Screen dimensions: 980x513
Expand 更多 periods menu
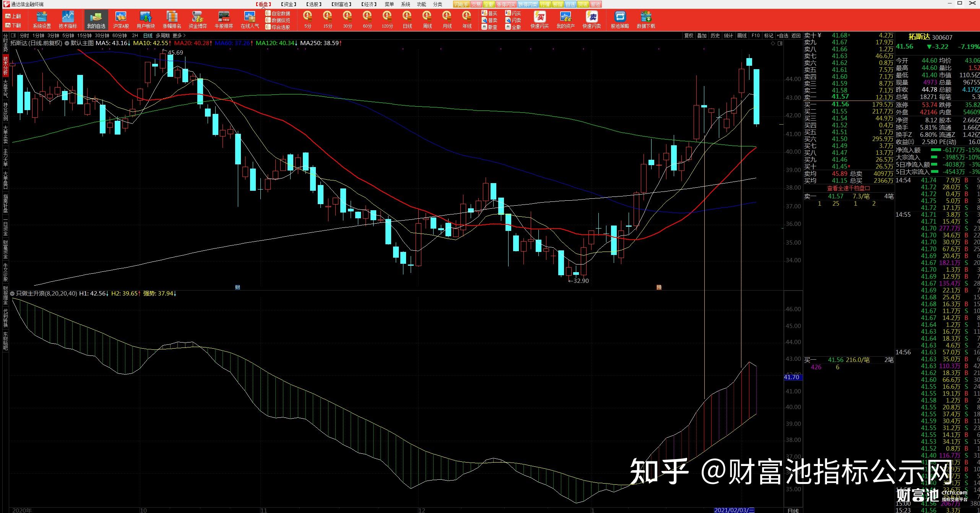pyautogui.click(x=179, y=36)
